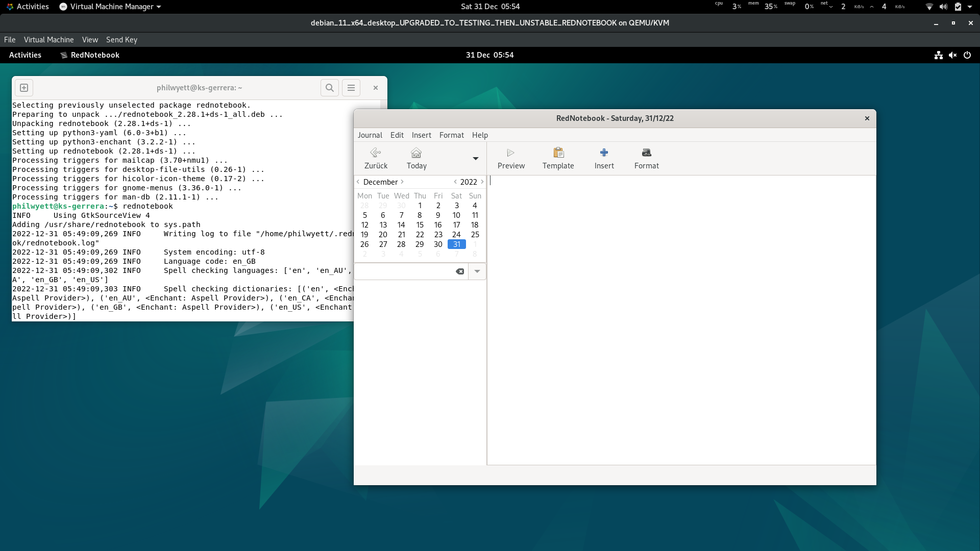Go to previous year arrow
This screenshot has width=980, height=551.
[x=455, y=182]
